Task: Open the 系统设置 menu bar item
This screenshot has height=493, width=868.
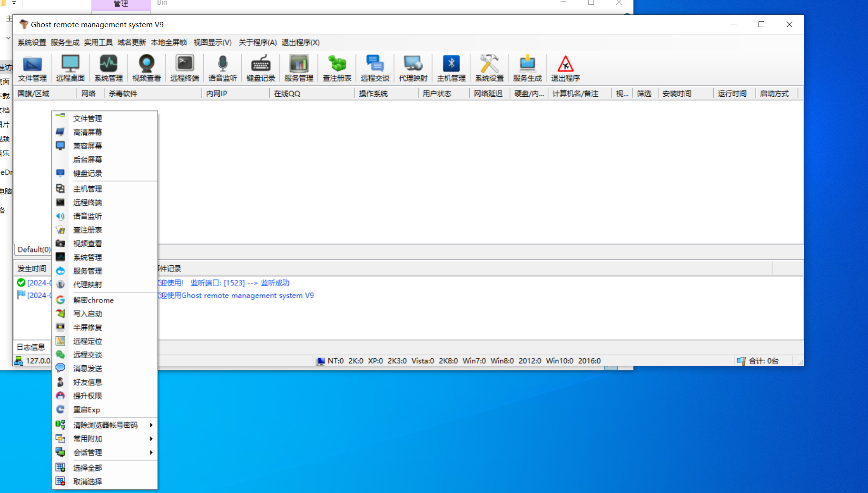Action: pos(32,42)
